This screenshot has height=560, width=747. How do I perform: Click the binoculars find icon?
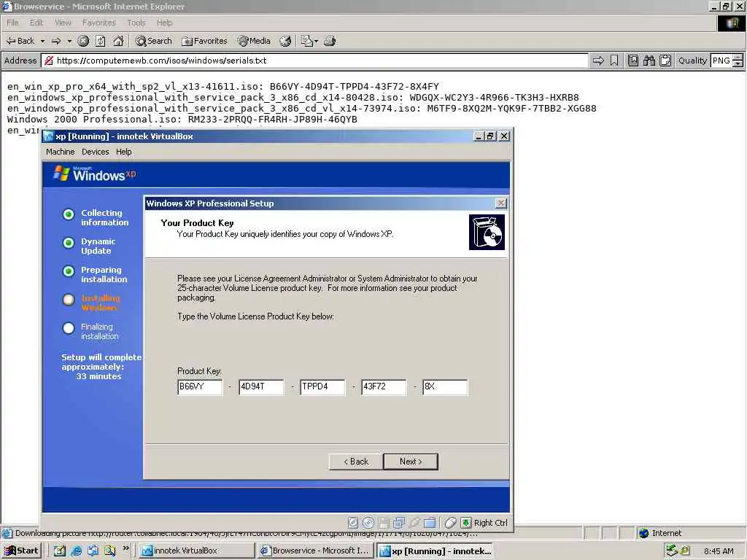coord(649,61)
